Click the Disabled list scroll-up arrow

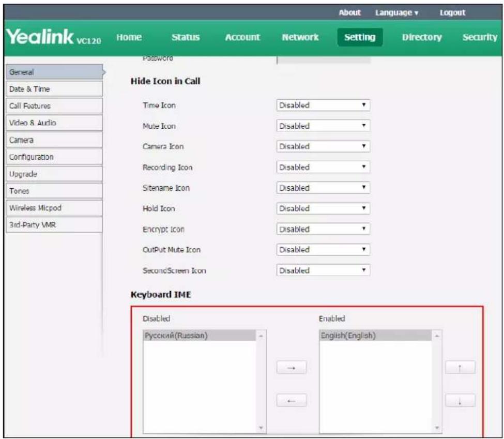261,336
